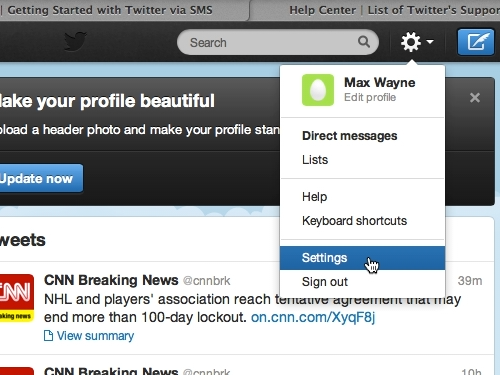Click the search magnifier icon
Viewport: 500px width, 375px height.
364,42
